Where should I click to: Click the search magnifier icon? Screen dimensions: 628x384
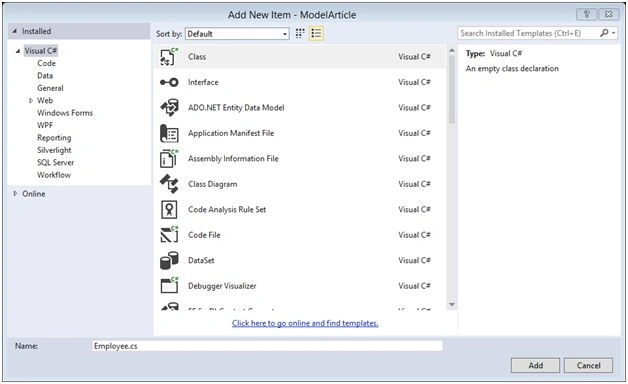604,33
